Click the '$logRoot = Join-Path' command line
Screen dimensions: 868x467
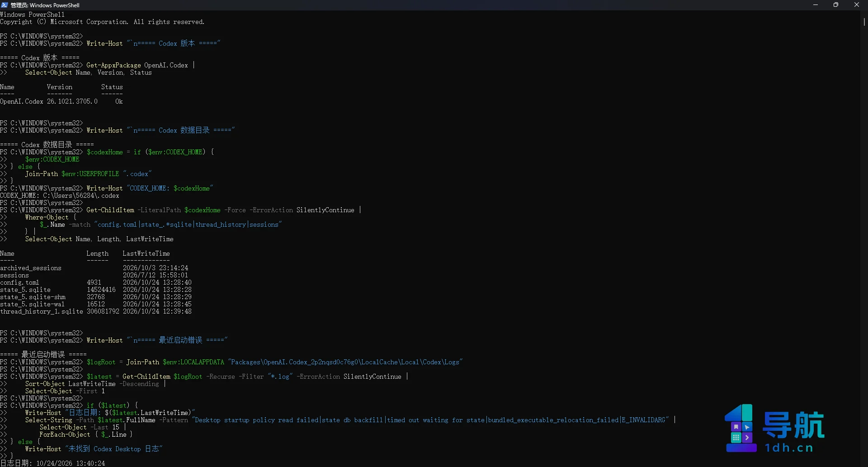pyautogui.click(x=275, y=362)
